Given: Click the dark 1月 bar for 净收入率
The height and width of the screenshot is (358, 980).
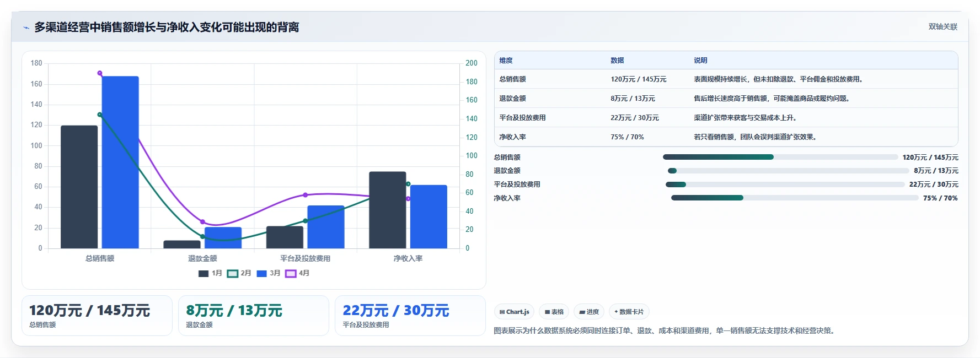Looking at the screenshot, I should (x=388, y=210).
